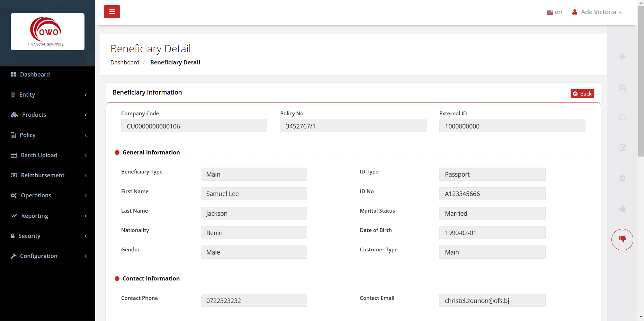This screenshot has width=644, height=321.
Task: Click the red thumbs down reject icon
Action: click(x=622, y=239)
